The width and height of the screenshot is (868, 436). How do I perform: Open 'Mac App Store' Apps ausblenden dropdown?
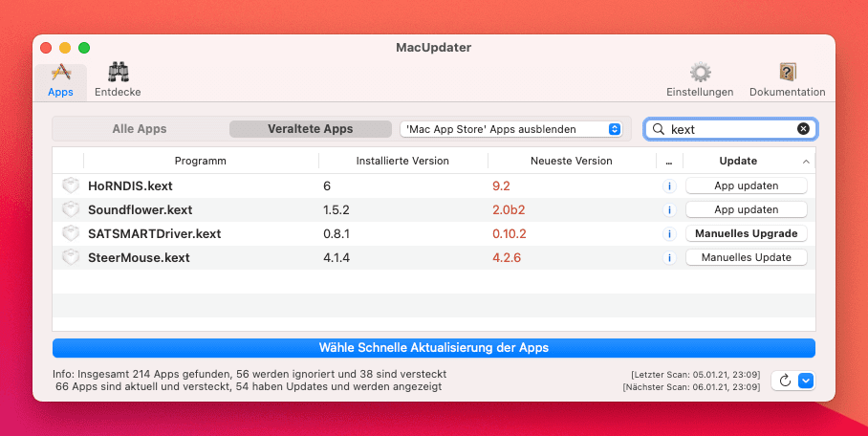510,129
